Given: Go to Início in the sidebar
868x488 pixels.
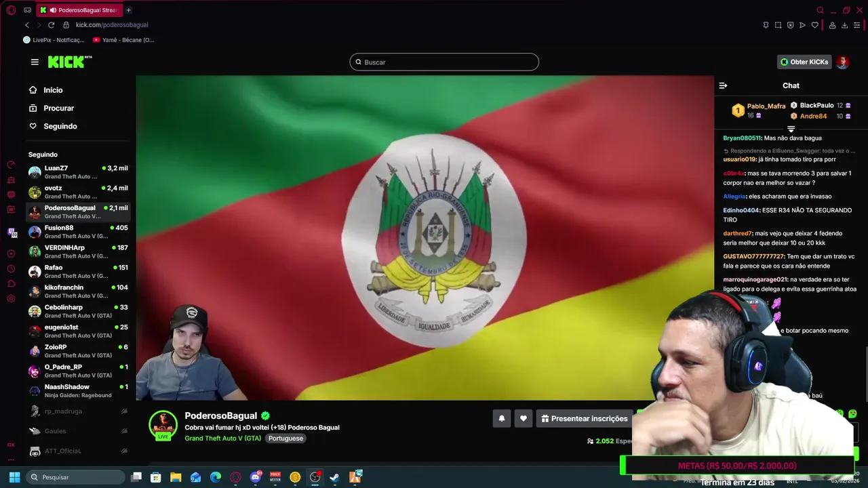Looking at the screenshot, I should point(46,90).
